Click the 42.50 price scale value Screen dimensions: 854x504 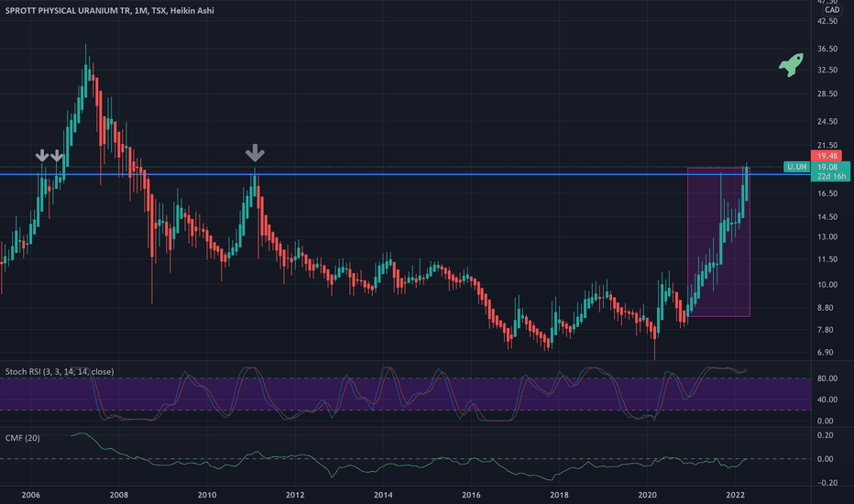827,21
